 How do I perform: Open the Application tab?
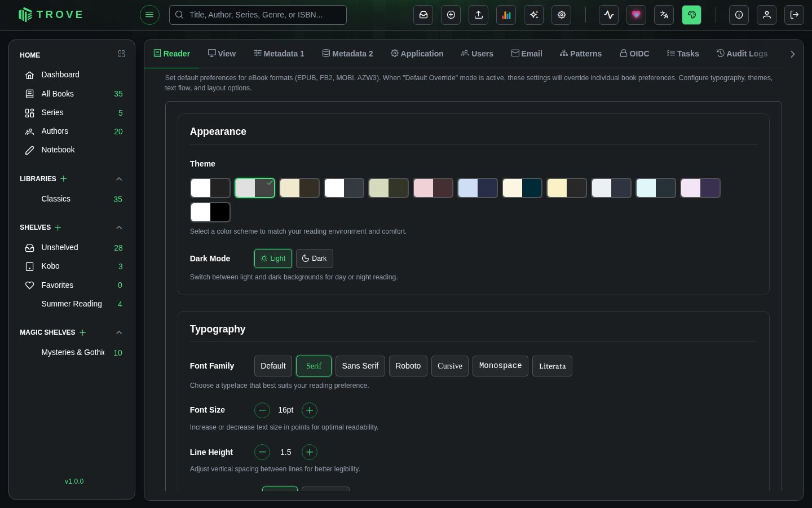417,54
